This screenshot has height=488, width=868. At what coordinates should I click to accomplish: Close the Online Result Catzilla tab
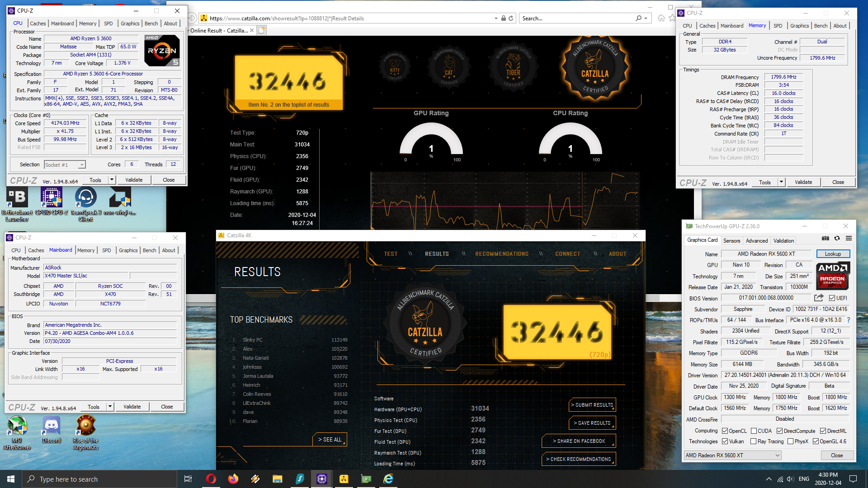252,31
